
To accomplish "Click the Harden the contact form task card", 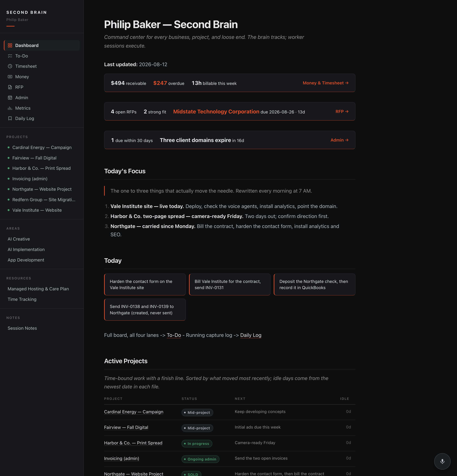I will click(145, 284).
